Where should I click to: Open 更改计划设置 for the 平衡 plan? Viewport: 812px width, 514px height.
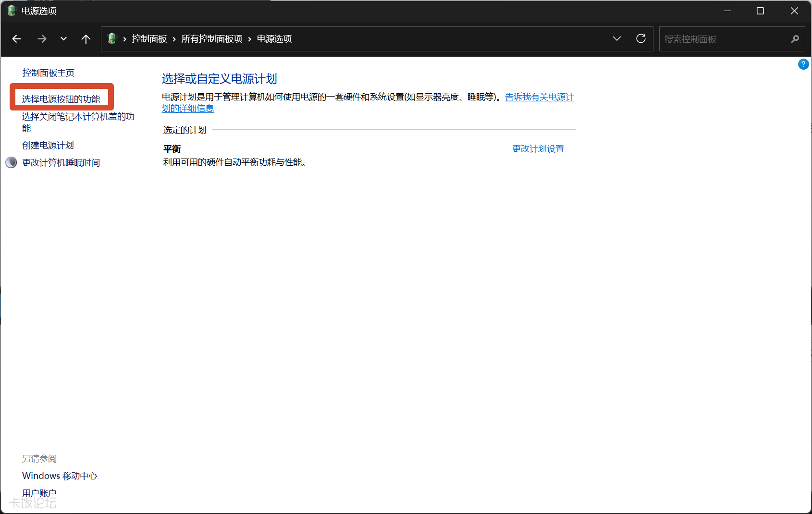(538, 149)
